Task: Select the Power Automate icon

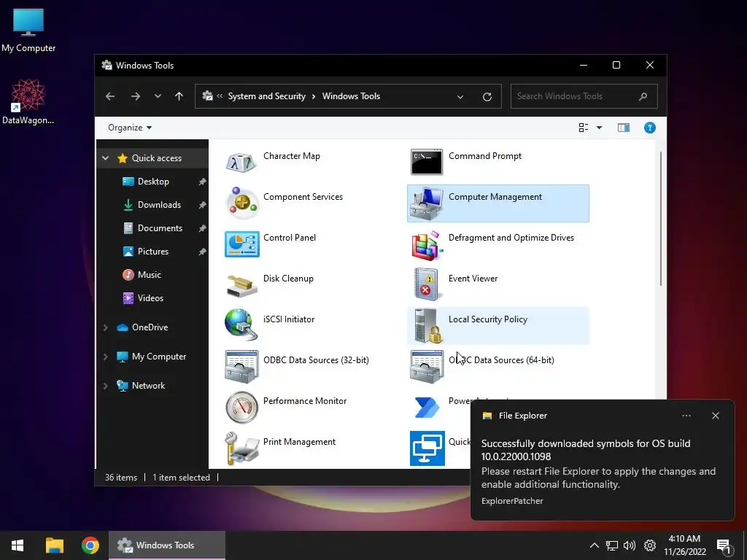Action: point(426,408)
